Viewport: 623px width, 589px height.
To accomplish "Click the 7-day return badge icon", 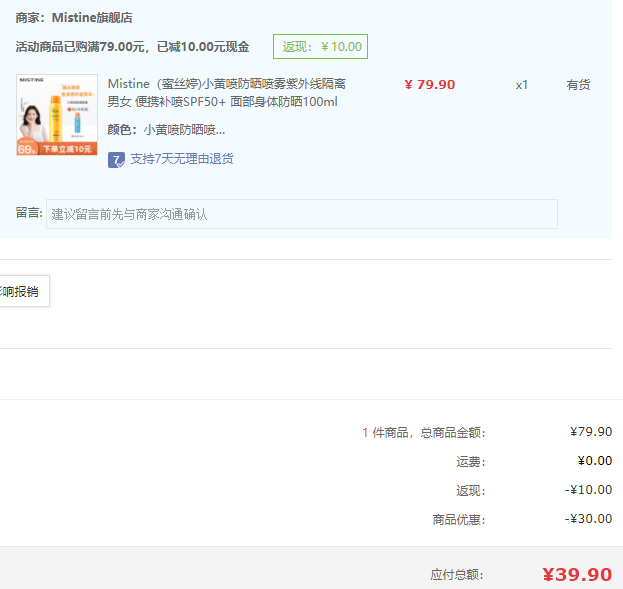I will 116,160.
